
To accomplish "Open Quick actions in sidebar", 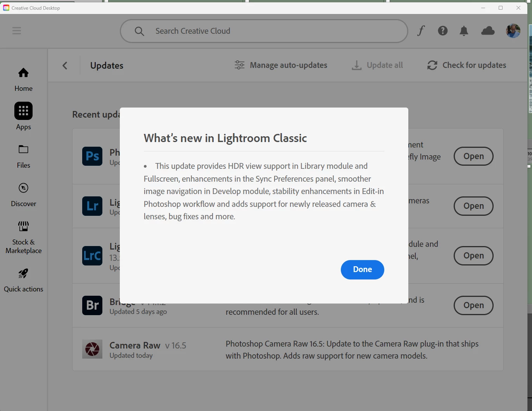I will (24, 281).
